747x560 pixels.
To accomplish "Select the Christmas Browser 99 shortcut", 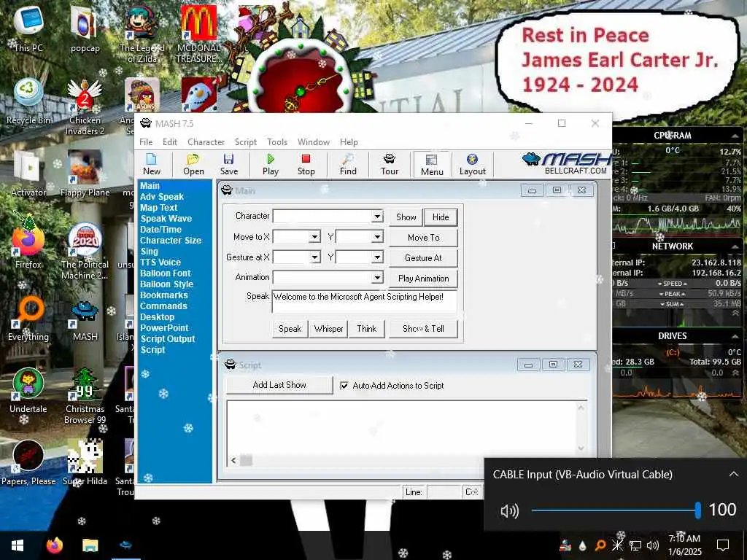I will [x=85, y=396].
